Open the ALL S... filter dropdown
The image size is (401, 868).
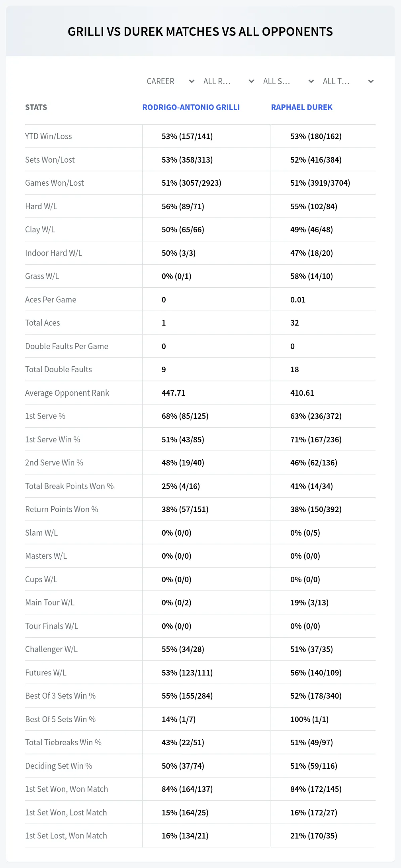pos(288,81)
